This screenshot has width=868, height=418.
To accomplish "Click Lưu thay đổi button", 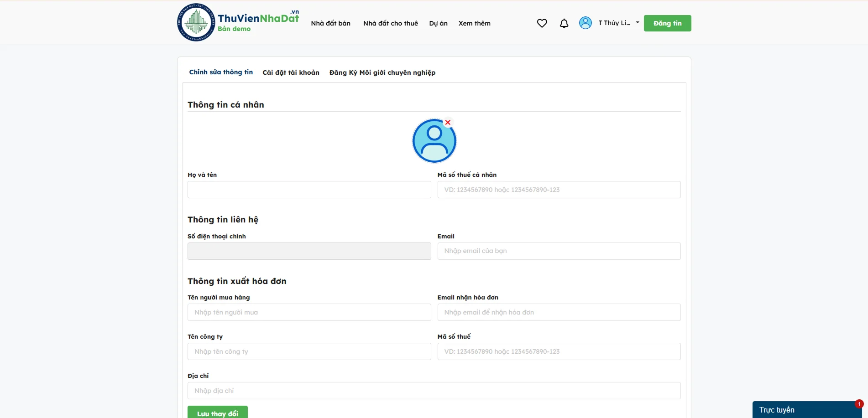I will (218, 413).
